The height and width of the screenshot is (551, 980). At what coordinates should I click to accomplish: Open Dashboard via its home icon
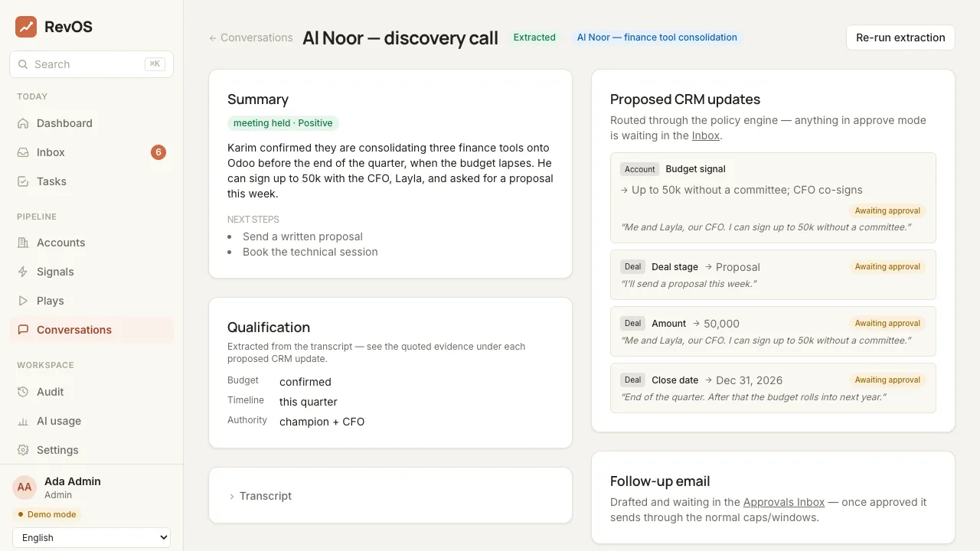click(x=23, y=123)
